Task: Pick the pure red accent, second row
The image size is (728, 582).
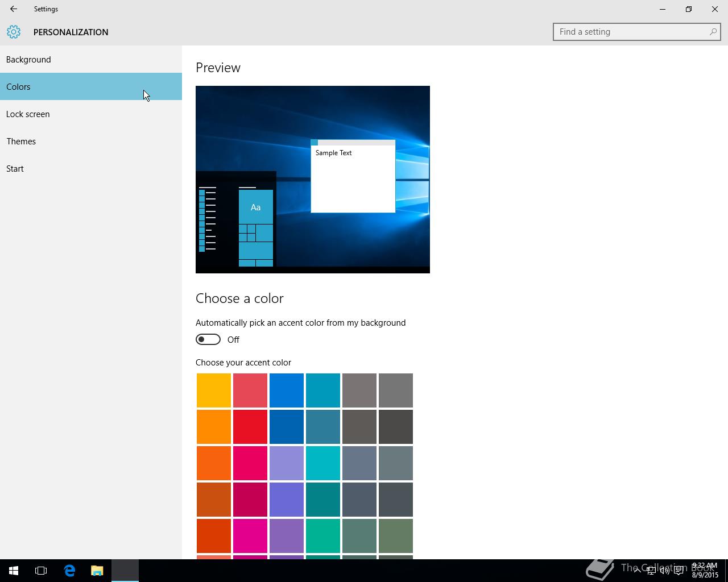Action: tap(250, 427)
